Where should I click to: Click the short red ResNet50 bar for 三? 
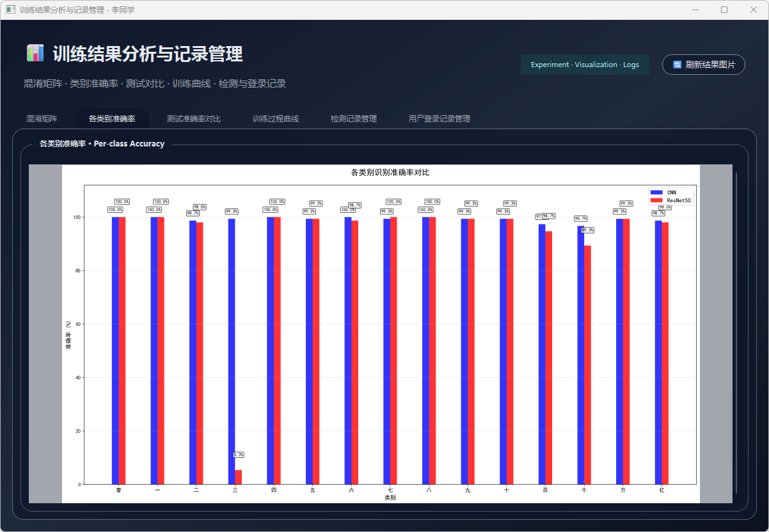pyautogui.click(x=239, y=477)
